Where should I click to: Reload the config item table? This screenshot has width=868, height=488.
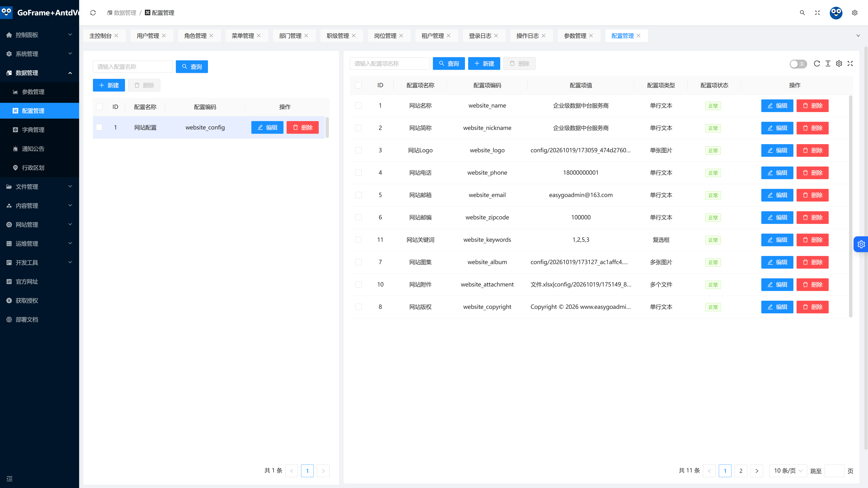(x=817, y=64)
